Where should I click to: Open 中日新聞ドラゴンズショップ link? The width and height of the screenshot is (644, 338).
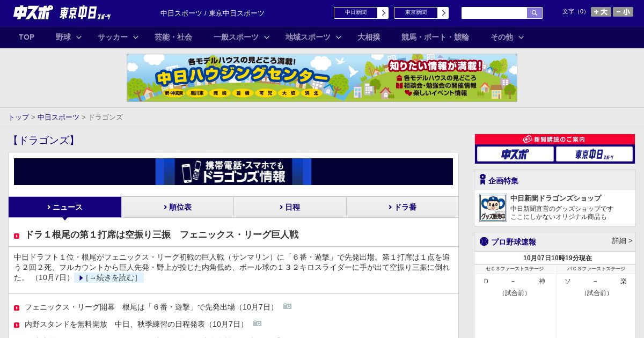(x=555, y=198)
